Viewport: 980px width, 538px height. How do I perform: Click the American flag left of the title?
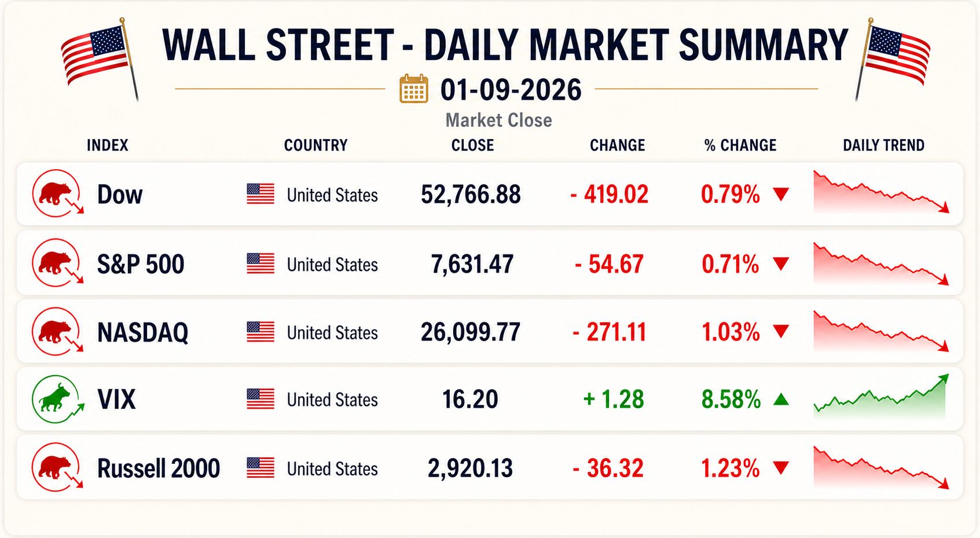point(101,58)
